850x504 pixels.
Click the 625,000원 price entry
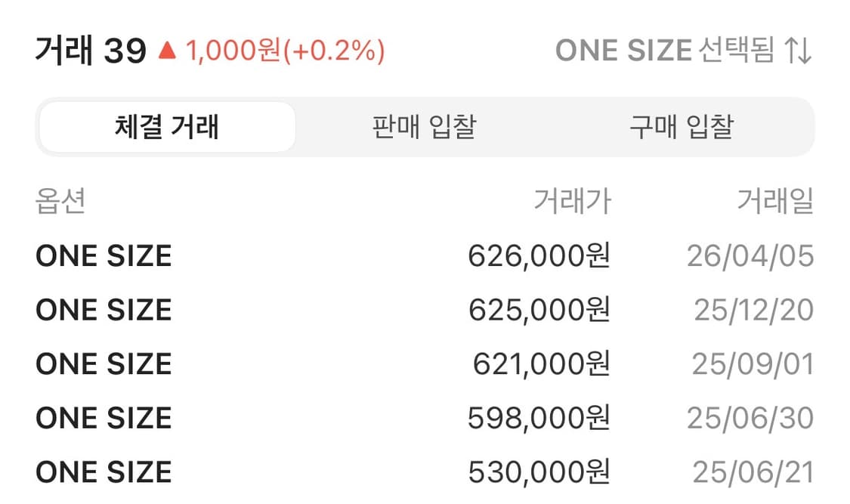click(x=538, y=309)
